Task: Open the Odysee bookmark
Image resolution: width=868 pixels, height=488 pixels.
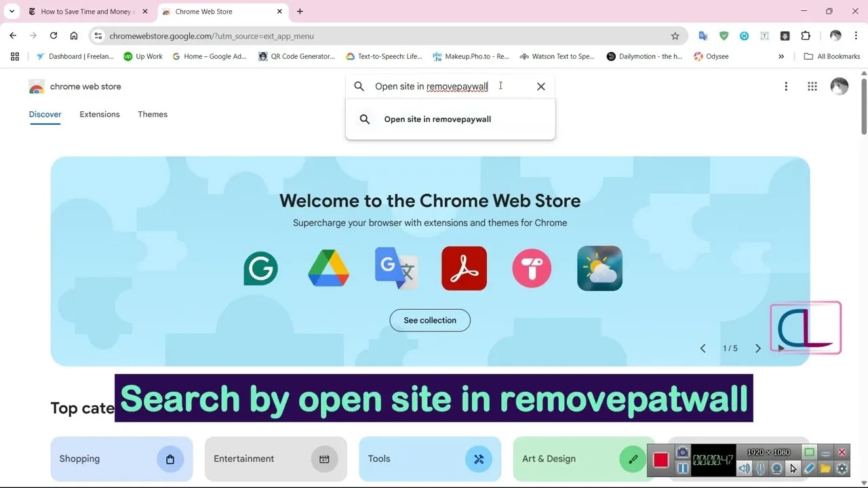Action: point(711,56)
